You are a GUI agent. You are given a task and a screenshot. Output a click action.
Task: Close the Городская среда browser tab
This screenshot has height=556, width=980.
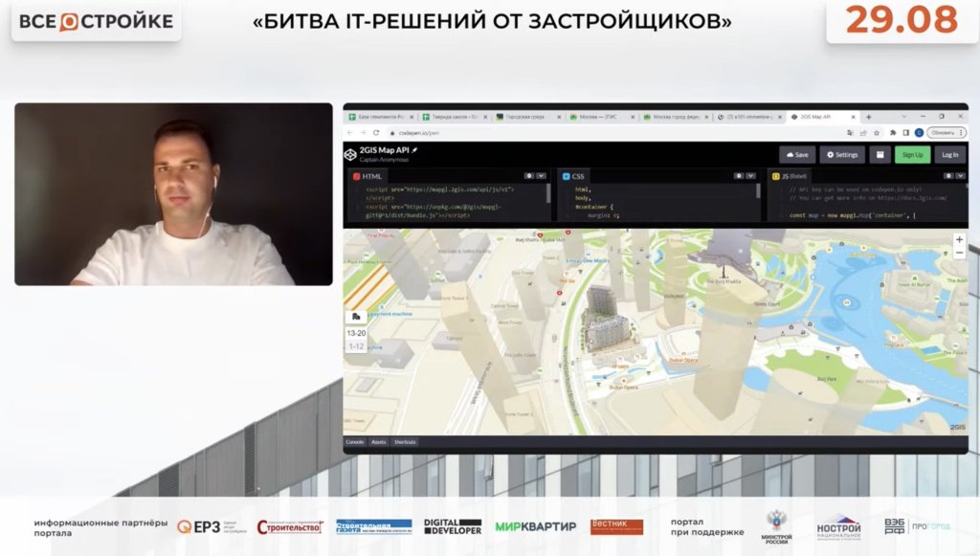pyautogui.click(x=559, y=117)
